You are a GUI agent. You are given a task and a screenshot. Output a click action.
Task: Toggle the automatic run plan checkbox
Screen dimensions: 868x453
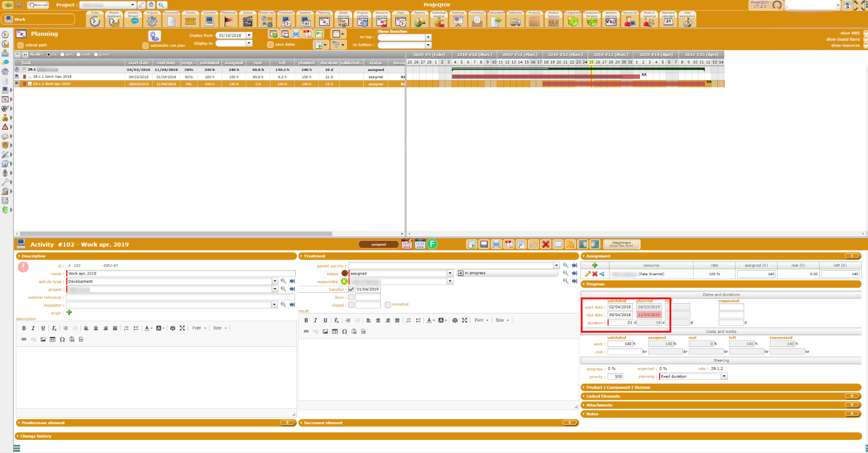[145, 46]
